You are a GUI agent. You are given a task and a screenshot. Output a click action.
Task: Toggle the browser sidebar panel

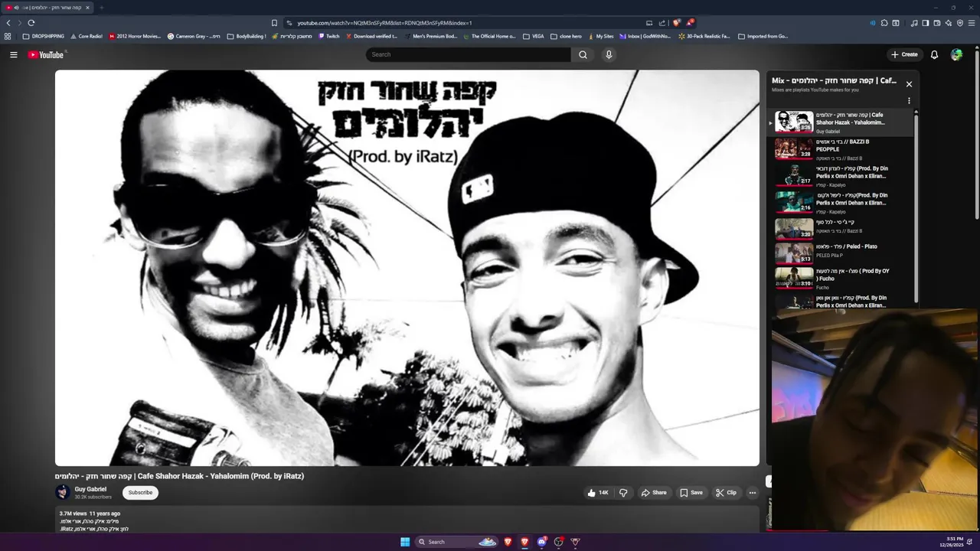[x=925, y=23]
